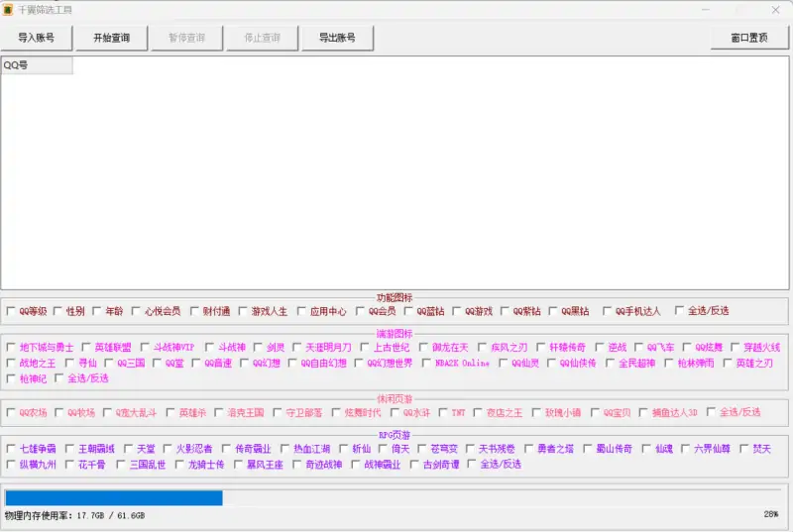Image resolution: width=793 pixels, height=532 pixels.
Task: Toggle 全选/反选 in the RPG页游 group
Action: click(x=472, y=464)
